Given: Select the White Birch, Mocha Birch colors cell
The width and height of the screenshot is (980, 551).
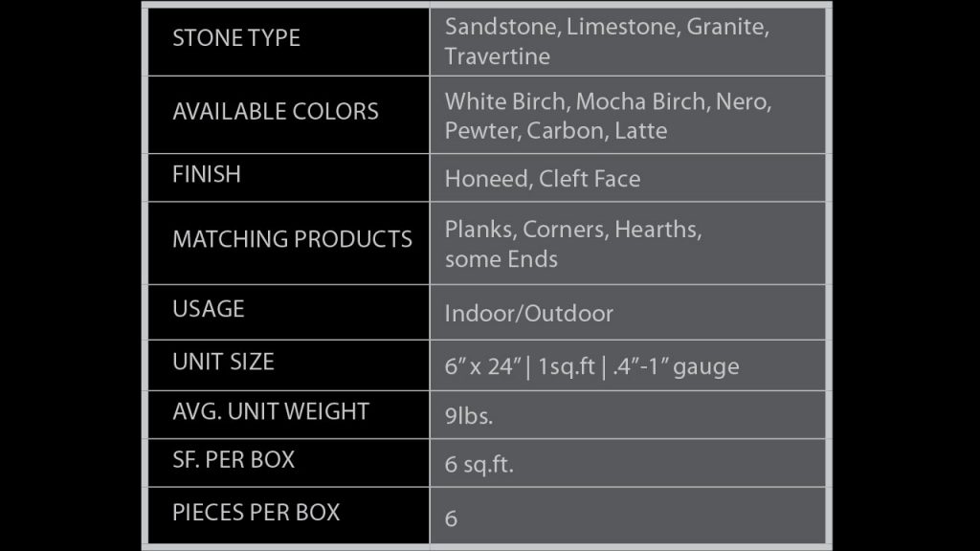Looking at the screenshot, I should pos(608,115).
